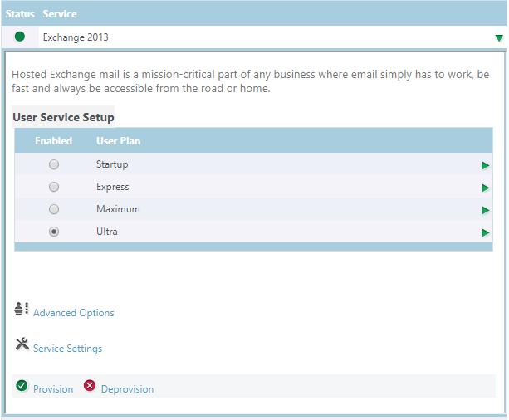Select the Express user plan radio button
Image resolution: width=509 pixels, height=420 pixels.
click(x=54, y=187)
